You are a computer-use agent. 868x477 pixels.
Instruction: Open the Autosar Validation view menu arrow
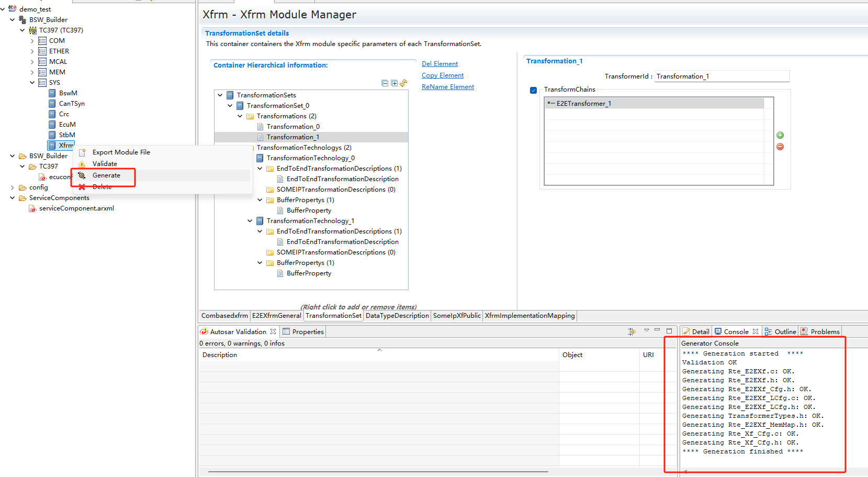647,330
